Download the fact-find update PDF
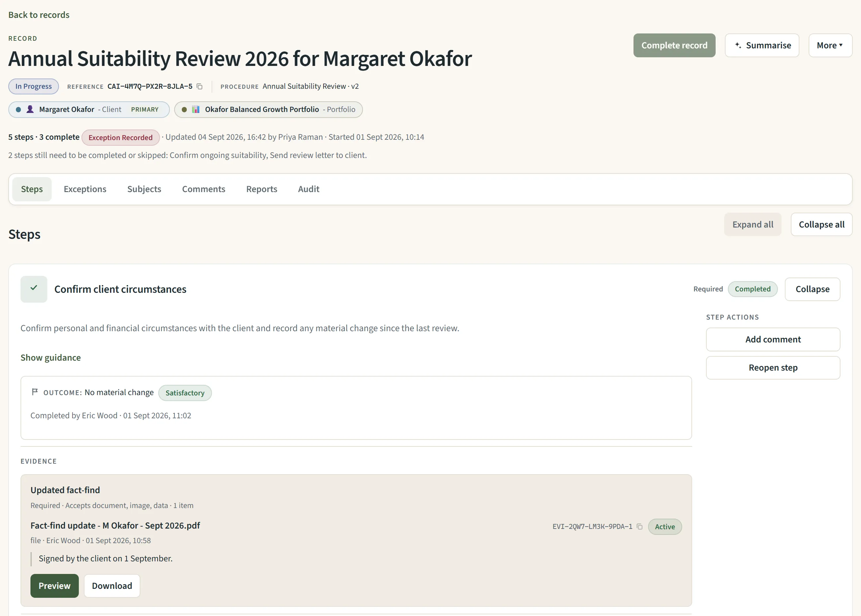This screenshot has width=861, height=616. pyautogui.click(x=112, y=586)
